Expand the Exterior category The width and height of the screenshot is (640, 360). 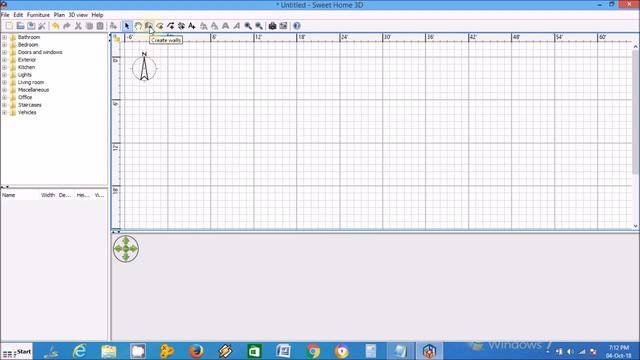(x=4, y=60)
